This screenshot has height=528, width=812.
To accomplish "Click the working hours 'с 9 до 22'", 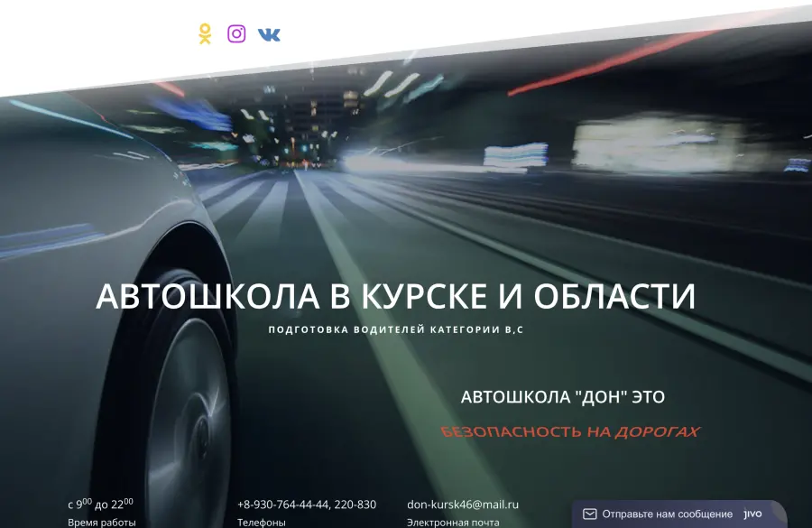I will click(100, 504).
